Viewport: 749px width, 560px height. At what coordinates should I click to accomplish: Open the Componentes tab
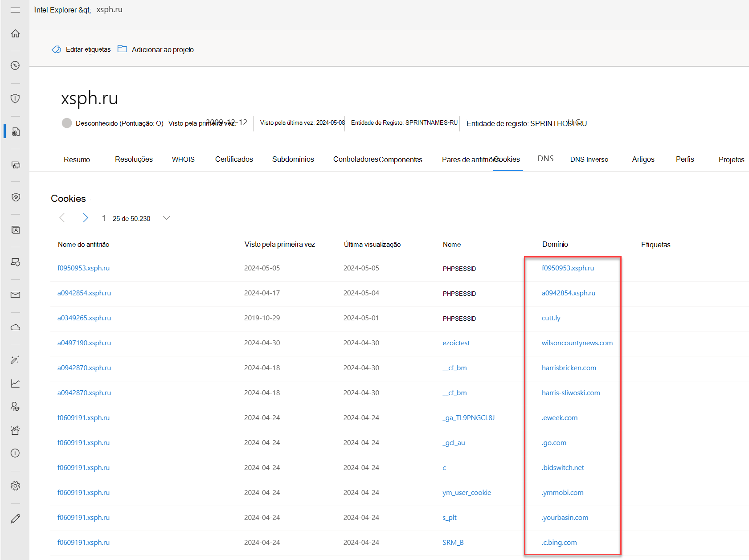(x=401, y=159)
